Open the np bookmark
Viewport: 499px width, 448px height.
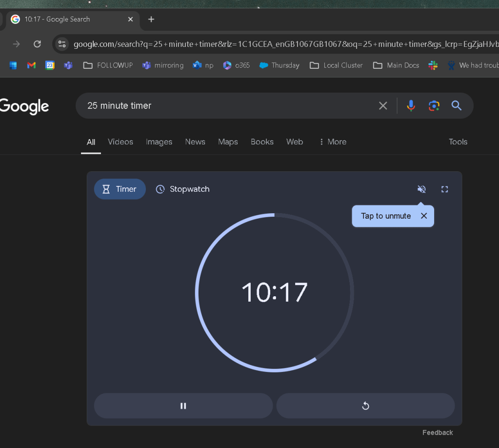[203, 65]
